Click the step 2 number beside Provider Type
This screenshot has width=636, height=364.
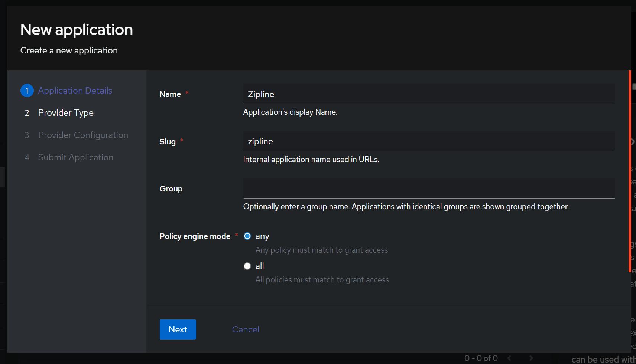coord(27,113)
